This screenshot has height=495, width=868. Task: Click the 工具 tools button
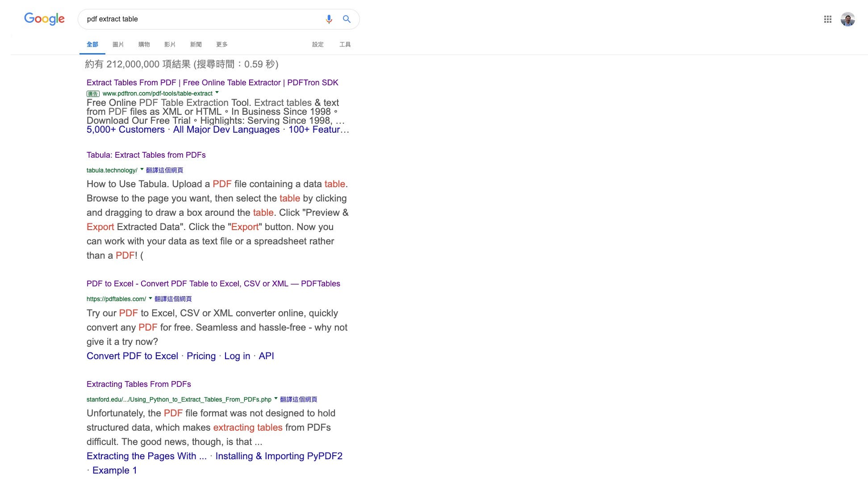345,44
